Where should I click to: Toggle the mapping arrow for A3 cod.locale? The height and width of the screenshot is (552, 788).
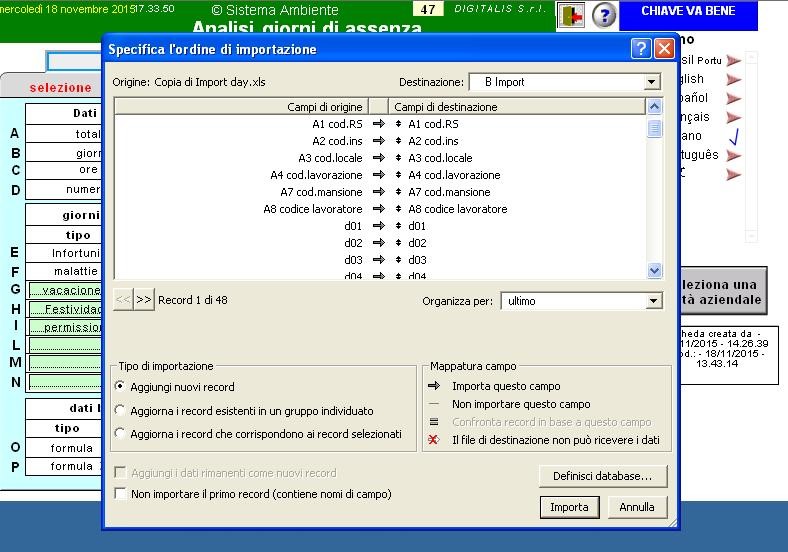[x=379, y=158]
